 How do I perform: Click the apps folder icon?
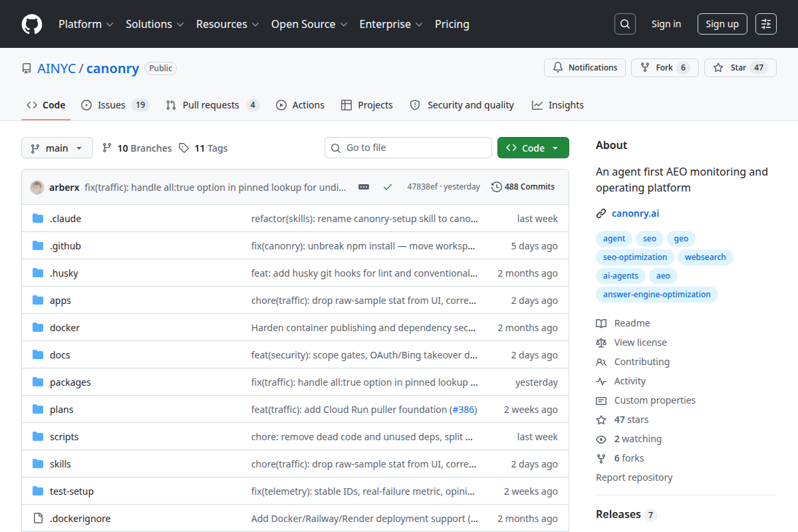pyautogui.click(x=38, y=300)
